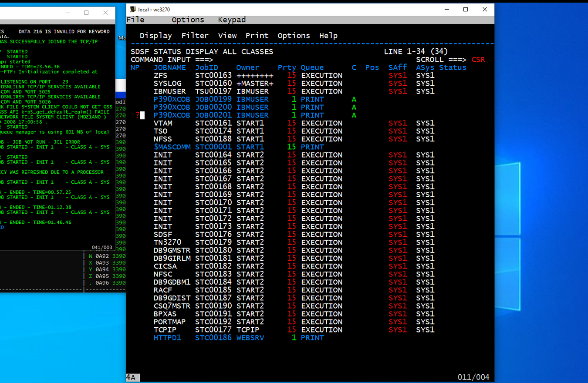
Task: Maximize the wc3270 window
Action: pos(465,10)
